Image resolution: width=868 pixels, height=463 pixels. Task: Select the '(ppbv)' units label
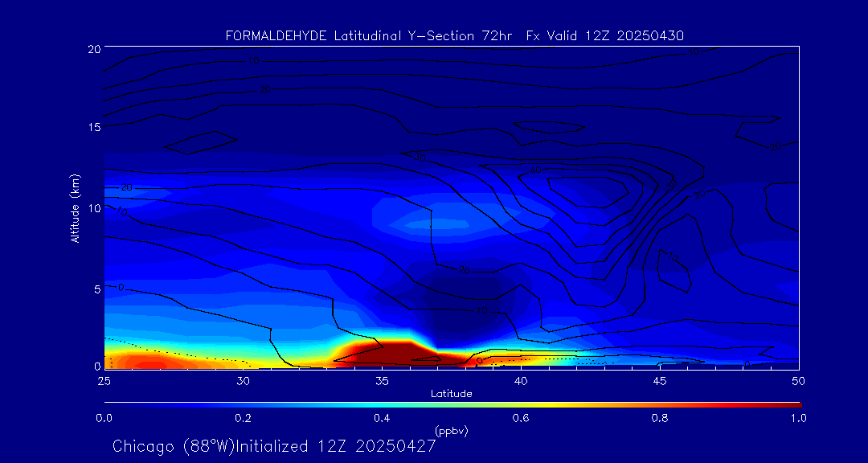point(452,432)
